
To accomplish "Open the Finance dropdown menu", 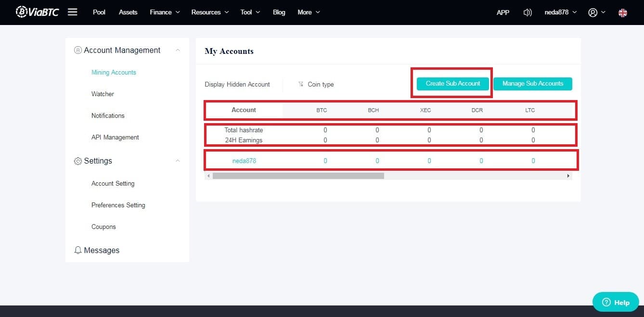I will (165, 12).
